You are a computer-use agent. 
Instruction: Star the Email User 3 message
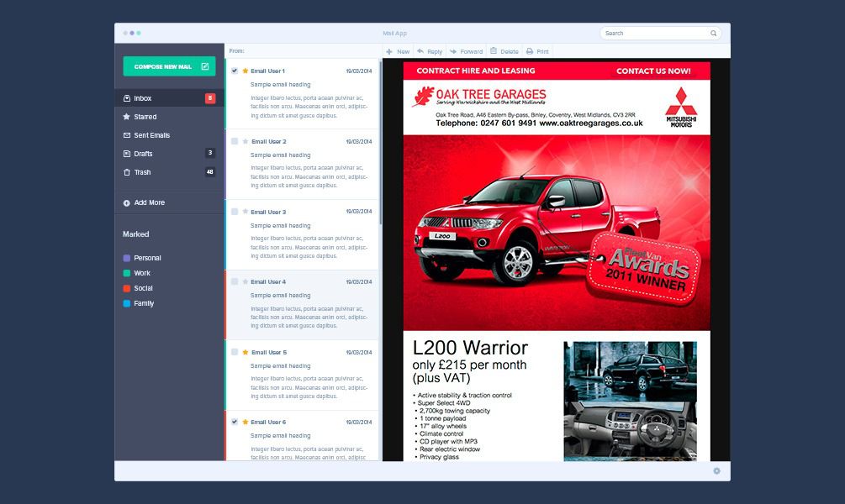[246, 212]
